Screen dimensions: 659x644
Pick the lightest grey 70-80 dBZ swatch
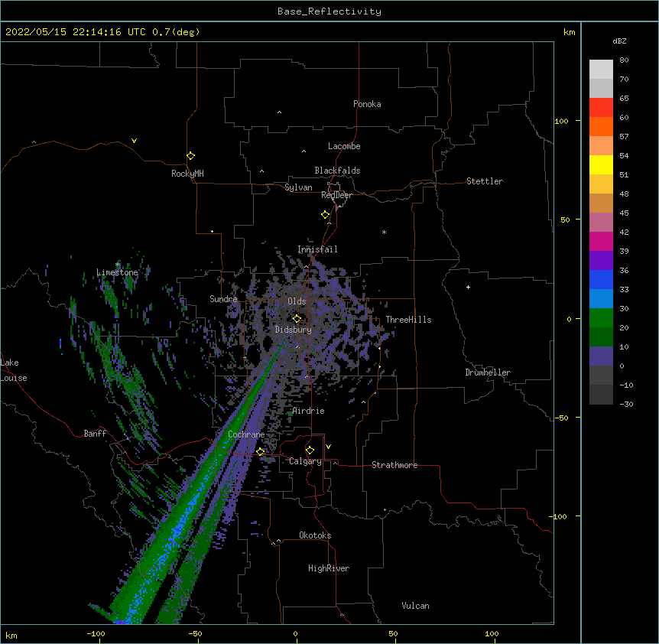(601, 70)
